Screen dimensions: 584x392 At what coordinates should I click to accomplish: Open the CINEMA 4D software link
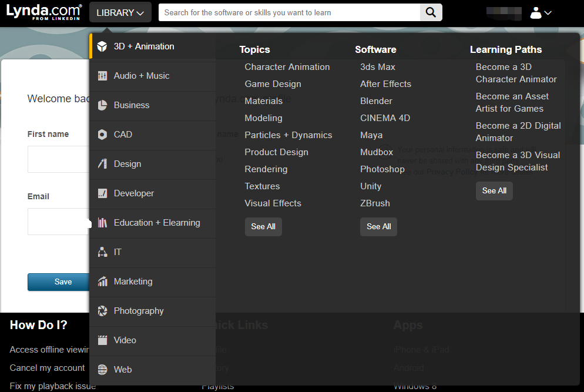(385, 118)
